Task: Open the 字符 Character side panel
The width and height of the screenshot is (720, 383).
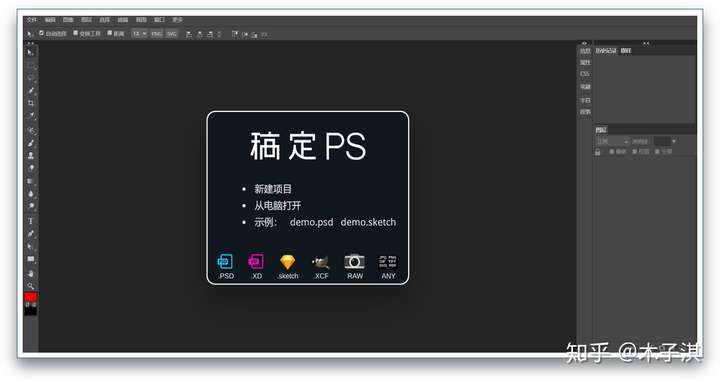Action: [585, 100]
